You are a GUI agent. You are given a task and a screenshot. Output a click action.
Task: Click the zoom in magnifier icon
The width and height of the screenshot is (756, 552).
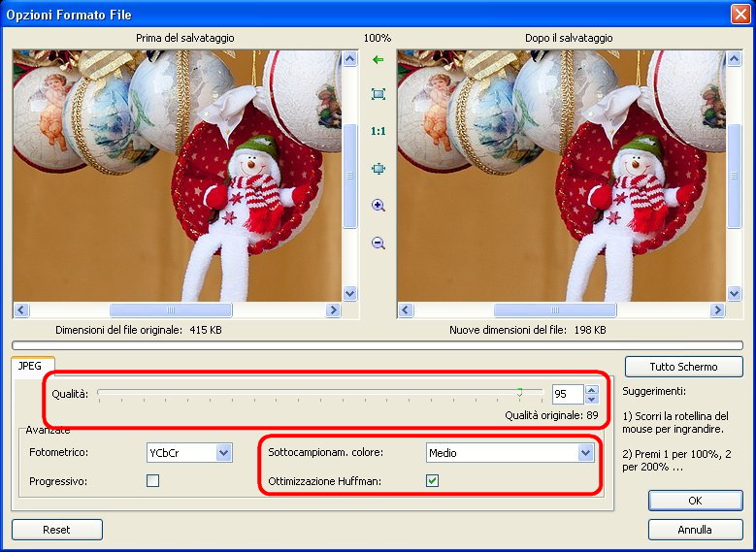(378, 206)
